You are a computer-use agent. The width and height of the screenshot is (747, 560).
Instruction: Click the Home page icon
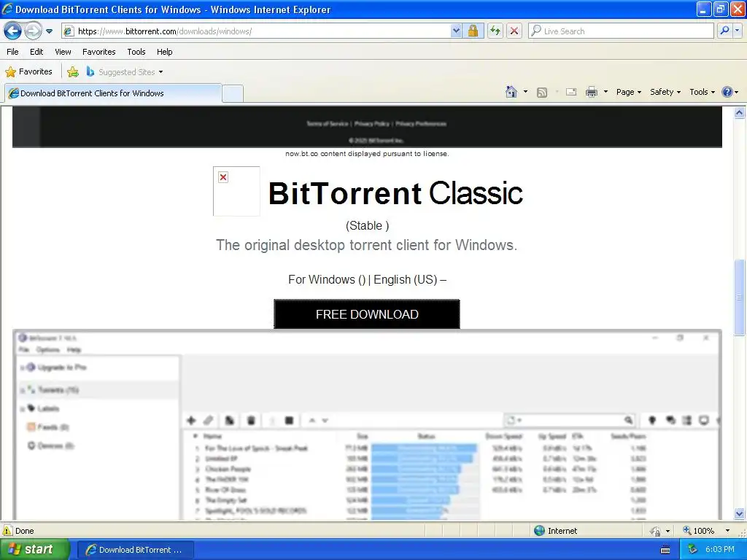(x=511, y=92)
